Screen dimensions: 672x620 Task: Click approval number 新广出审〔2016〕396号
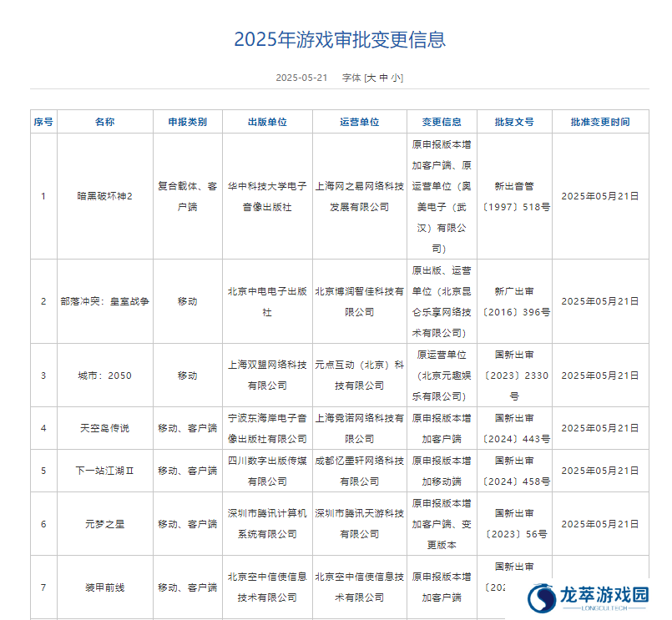point(515,302)
